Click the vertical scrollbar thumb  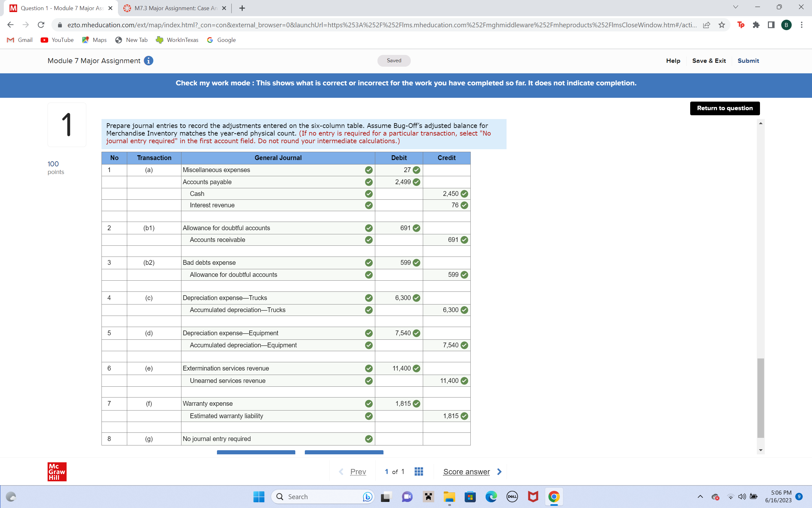(x=761, y=398)
